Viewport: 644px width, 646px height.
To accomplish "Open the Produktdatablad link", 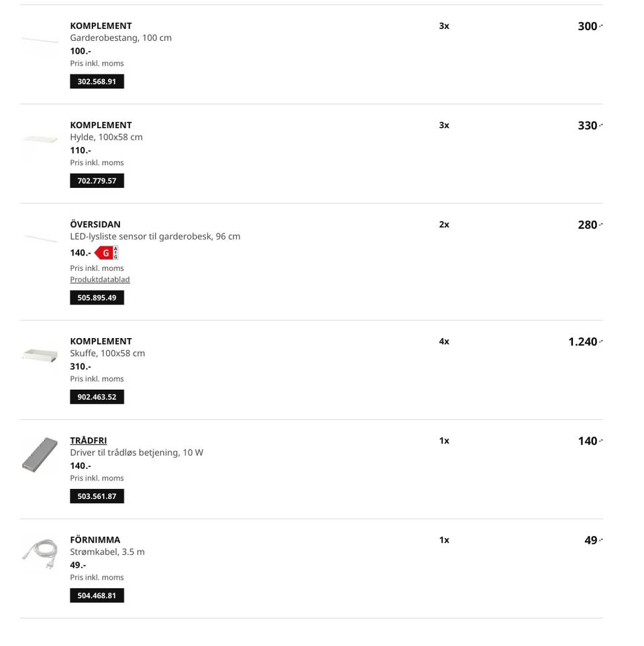I will coord(100,280).
